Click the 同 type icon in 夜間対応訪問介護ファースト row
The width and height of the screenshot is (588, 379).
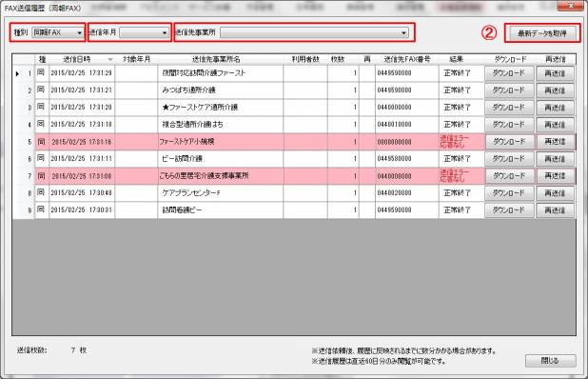click(41, 72)
